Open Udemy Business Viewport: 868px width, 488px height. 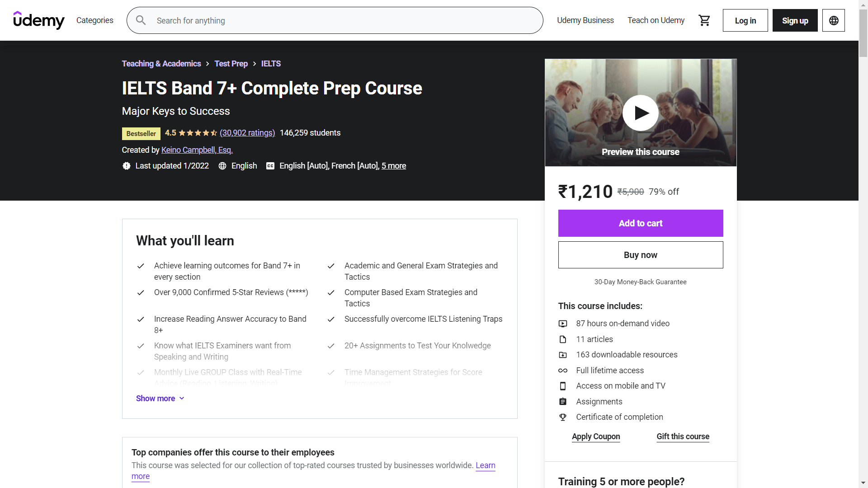tap(585, 20)
